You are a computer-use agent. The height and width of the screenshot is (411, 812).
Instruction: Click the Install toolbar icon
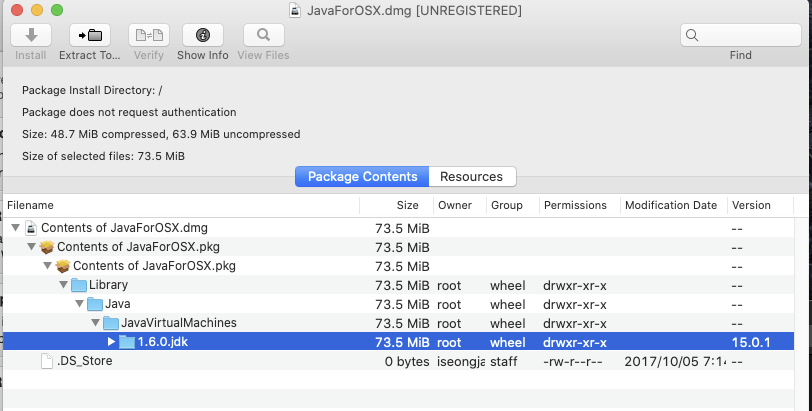click(31, 35)
